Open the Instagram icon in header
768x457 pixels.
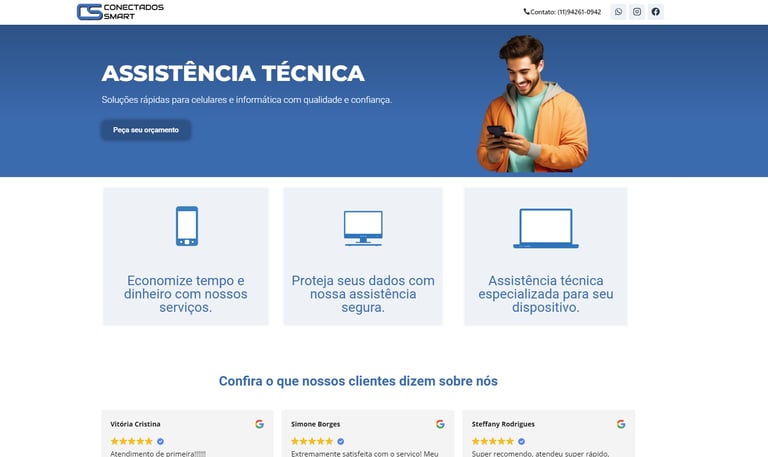[x=637, y=12]
